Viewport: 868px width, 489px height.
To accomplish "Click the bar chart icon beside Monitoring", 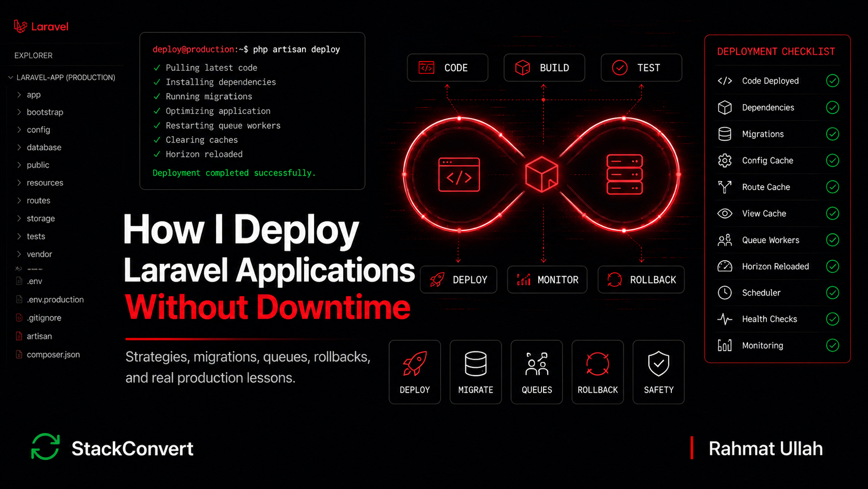I will pyautogui.click(x=725, y=345).
